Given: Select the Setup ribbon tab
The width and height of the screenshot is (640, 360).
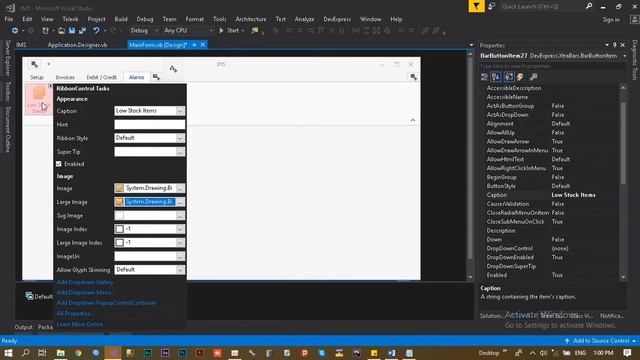Looking at the screenshot, I should point(37,77).
